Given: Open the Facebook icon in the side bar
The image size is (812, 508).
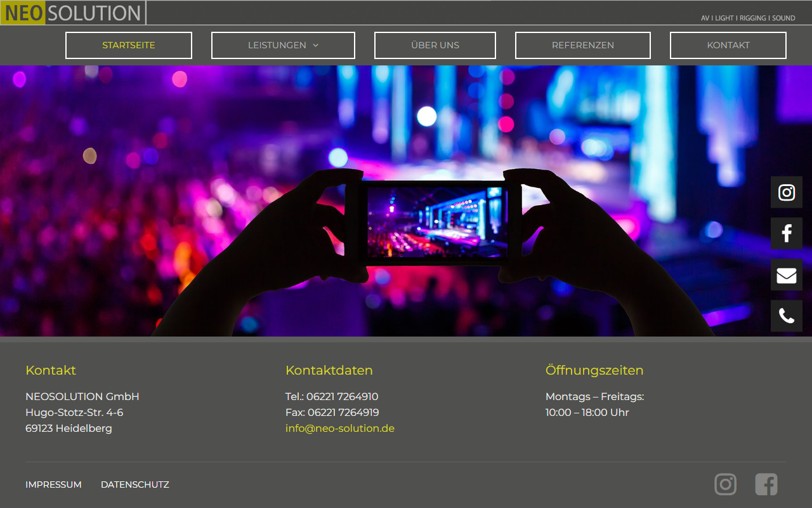Looking at the screenshot, I should click(787, 234).
